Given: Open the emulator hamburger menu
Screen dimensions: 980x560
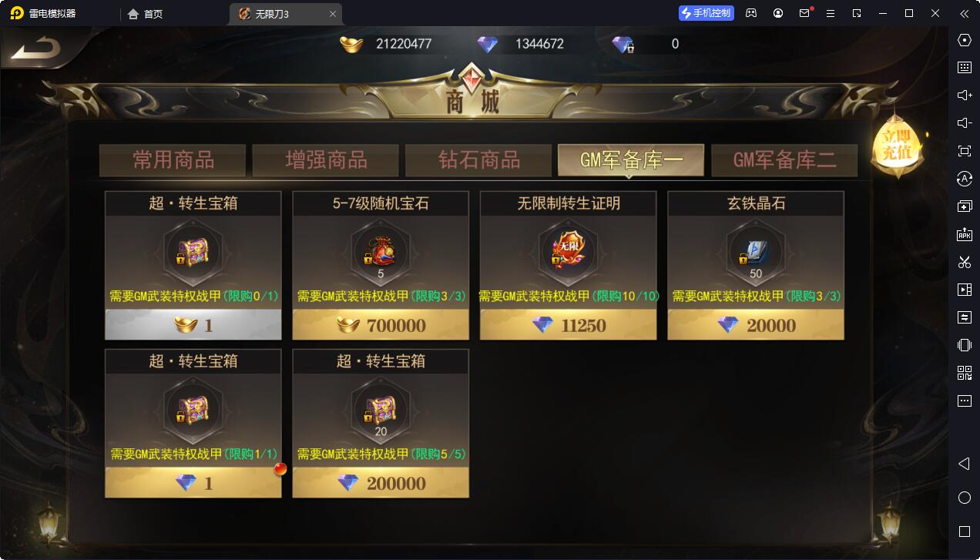Looking at the screenshot, I should (830, 13).
